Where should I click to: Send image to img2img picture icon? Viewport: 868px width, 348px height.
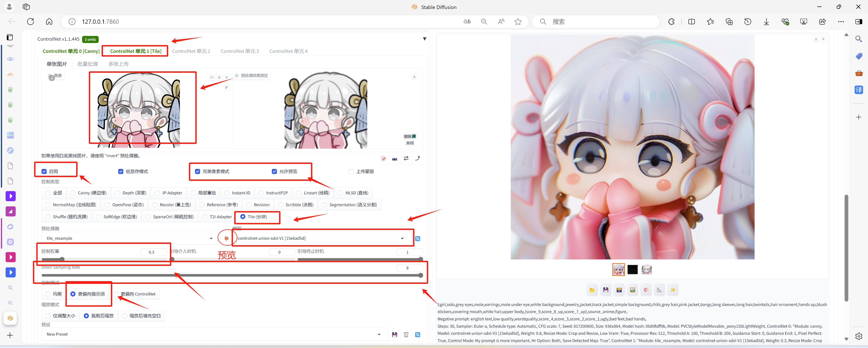(x=632, y=290)
